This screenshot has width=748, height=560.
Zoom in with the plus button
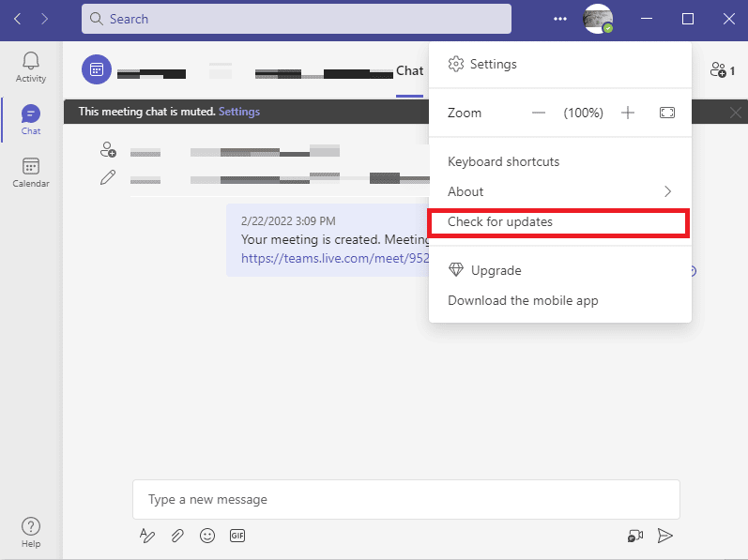click(628, 113)
